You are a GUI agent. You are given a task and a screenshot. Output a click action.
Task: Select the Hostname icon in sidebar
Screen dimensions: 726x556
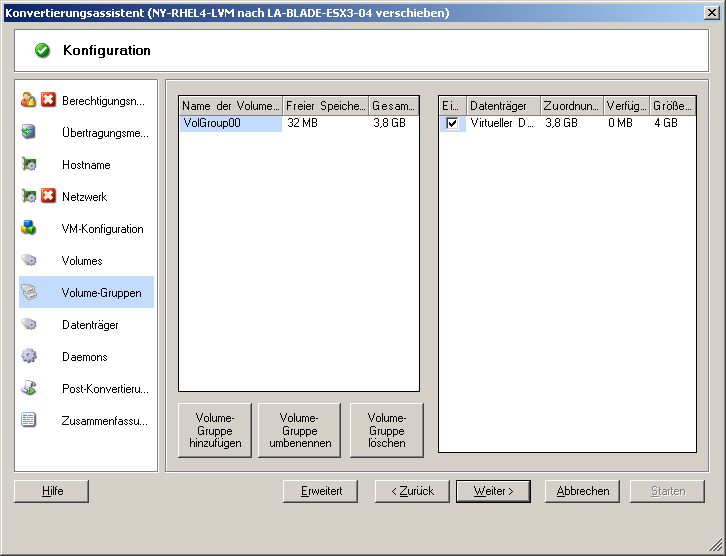(29, 164)
